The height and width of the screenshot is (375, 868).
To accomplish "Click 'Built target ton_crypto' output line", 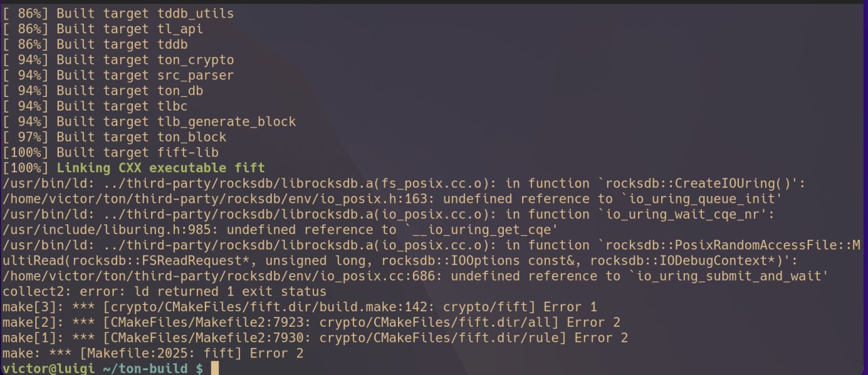I will pyautogui.click(x=118, y=60).
